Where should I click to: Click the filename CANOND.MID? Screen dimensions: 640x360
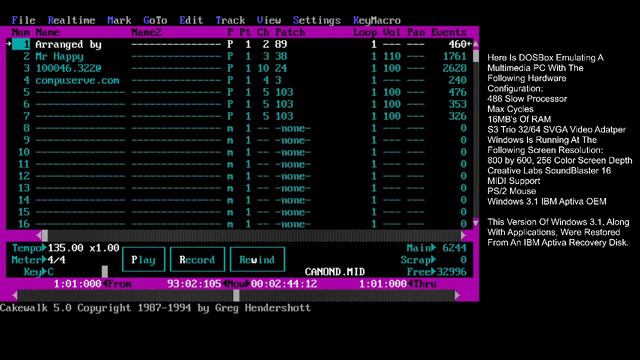click(x=335, y=272)
